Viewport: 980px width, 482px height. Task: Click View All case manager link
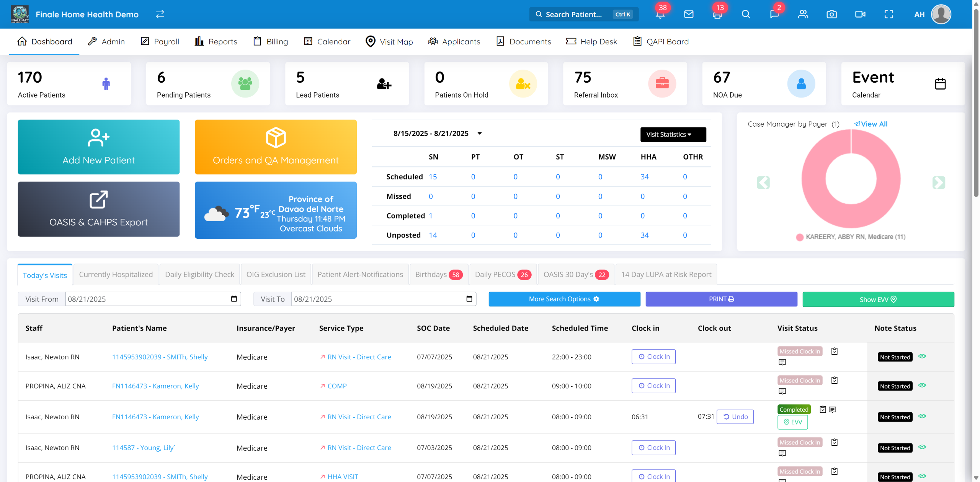pyautogui.click(x=871, y=124)
